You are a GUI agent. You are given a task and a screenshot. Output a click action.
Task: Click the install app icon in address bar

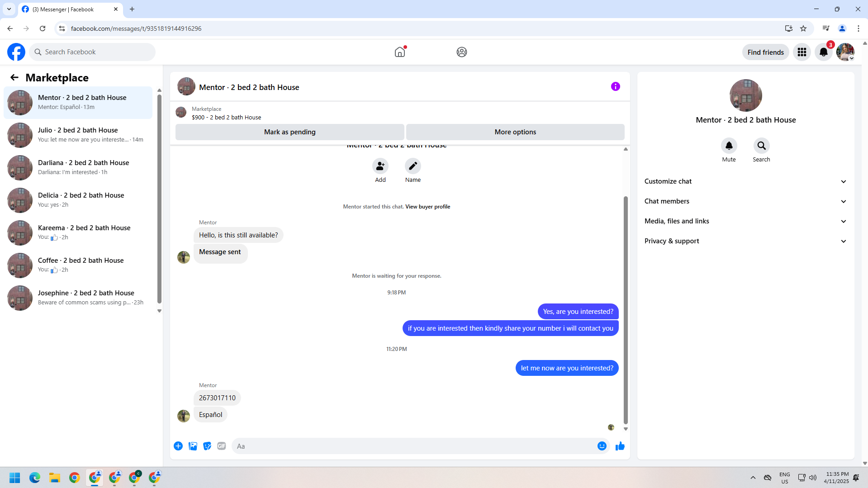pyautogui.click(x=789, y=28)
